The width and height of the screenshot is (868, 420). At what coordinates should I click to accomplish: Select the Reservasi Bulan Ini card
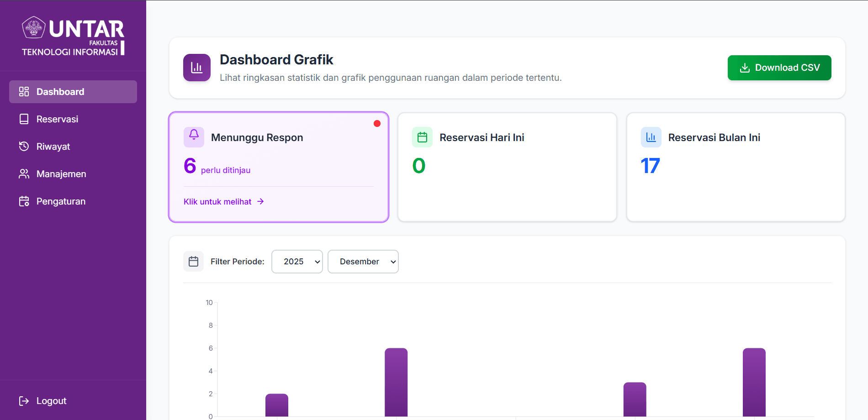click(x=736, y=167)
